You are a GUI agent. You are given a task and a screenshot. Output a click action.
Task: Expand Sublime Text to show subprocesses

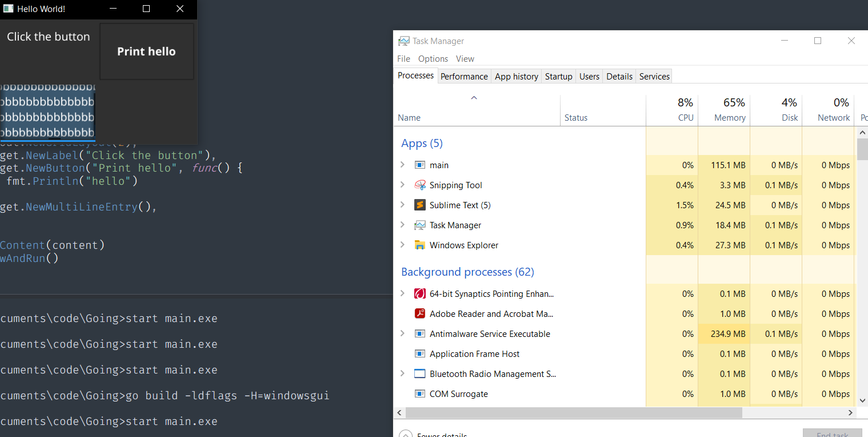403,205
